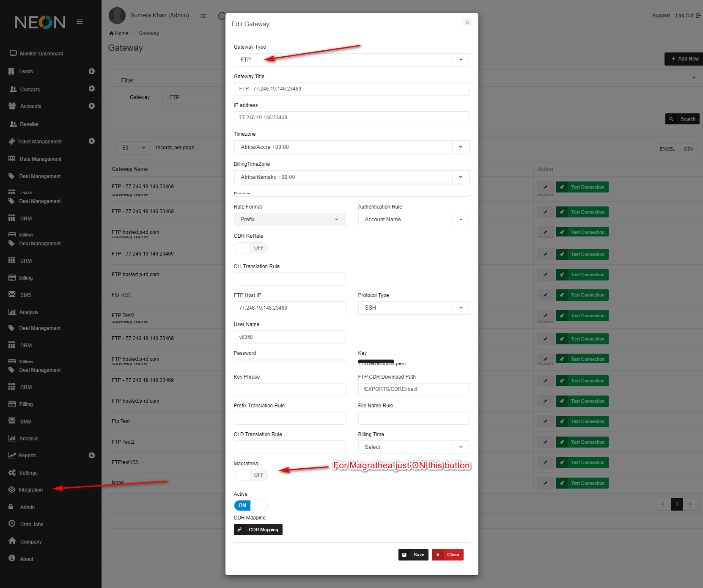
Task: Click the Home icon in breadcrumb
Action: pos(111,33)
